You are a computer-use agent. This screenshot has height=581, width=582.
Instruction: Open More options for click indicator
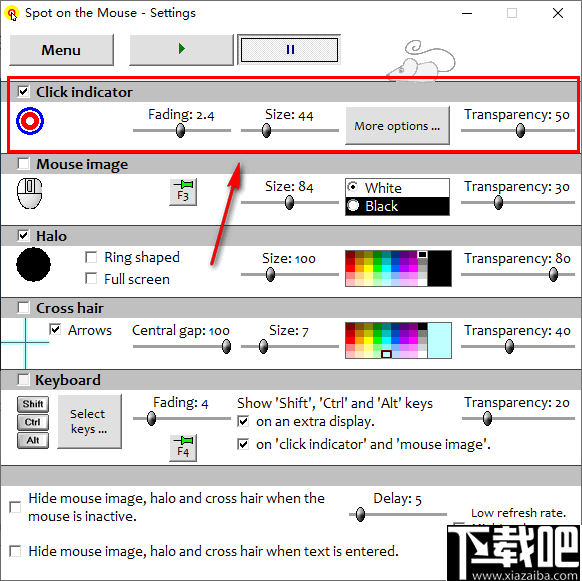[x=397, y=126]
